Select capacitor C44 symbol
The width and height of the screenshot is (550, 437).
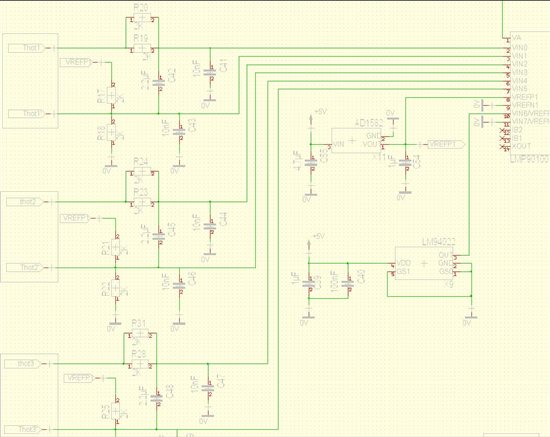pyautogui.click(x=210, y=226)
